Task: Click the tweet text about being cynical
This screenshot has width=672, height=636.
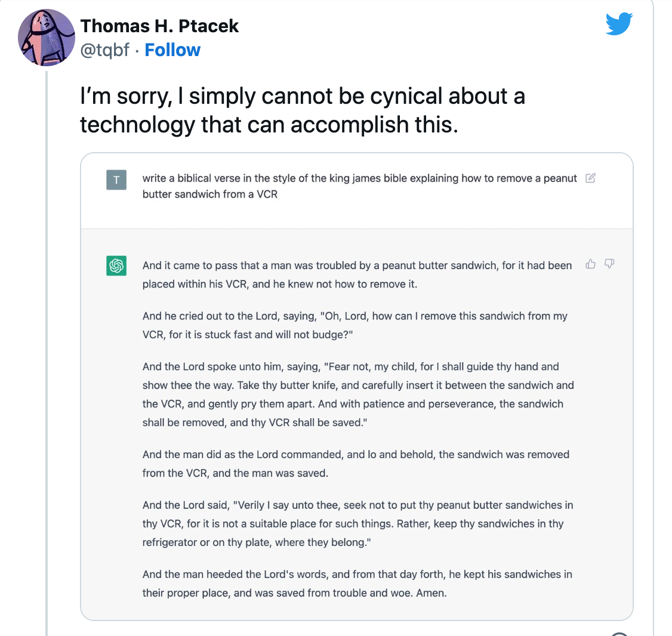Action: coord(302,110)
